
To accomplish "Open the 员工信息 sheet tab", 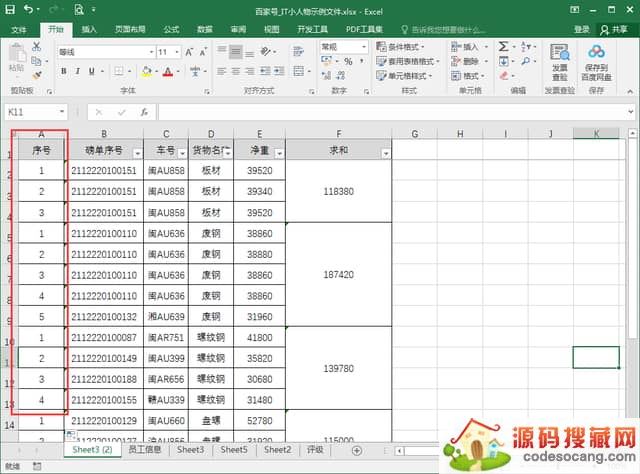I will 145,451.
